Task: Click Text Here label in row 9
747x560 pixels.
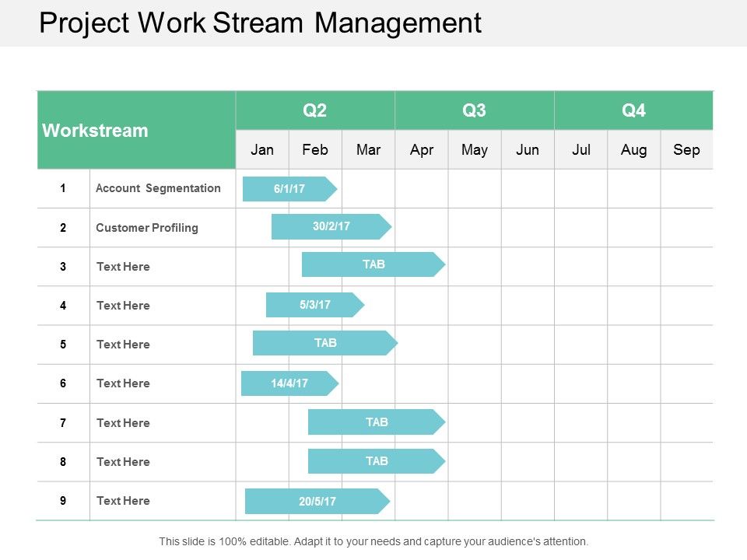Action: pos(123,501)
